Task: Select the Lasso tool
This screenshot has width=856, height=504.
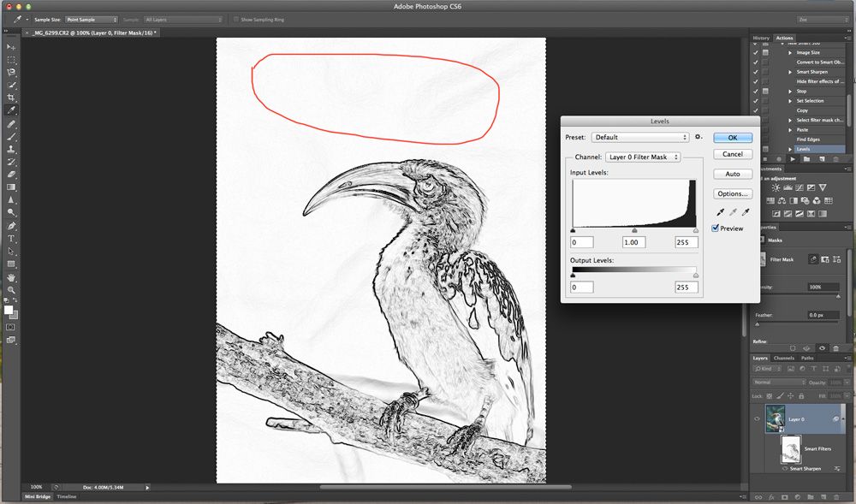Action: pos(11,73)
